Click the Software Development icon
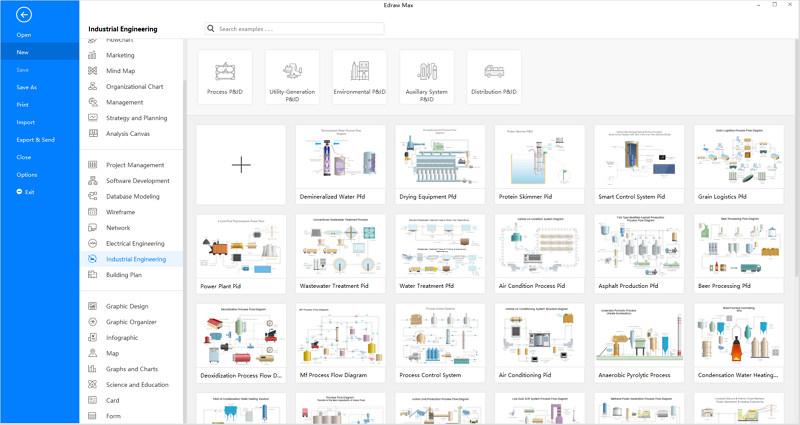 click(x=92, y=181)
